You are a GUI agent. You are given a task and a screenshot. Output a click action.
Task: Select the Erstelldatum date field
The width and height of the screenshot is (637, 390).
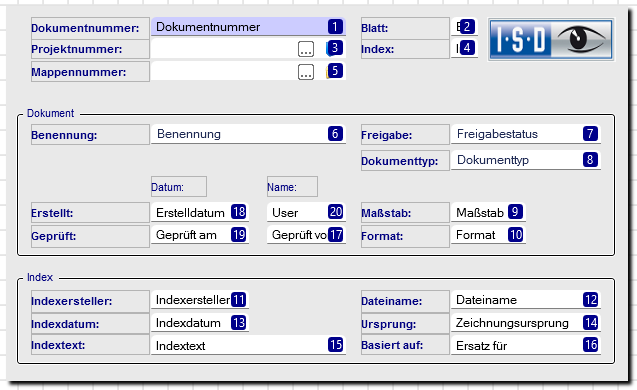[x=200, y=212]
